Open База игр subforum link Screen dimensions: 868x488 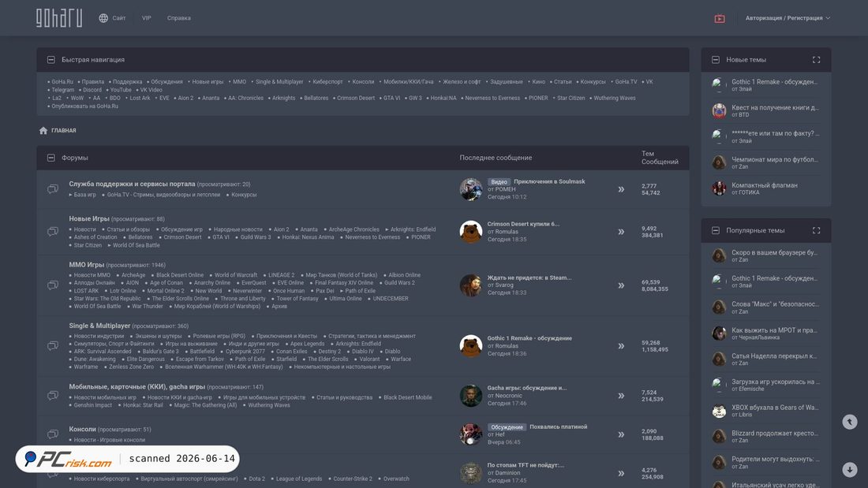pos(84,195)
